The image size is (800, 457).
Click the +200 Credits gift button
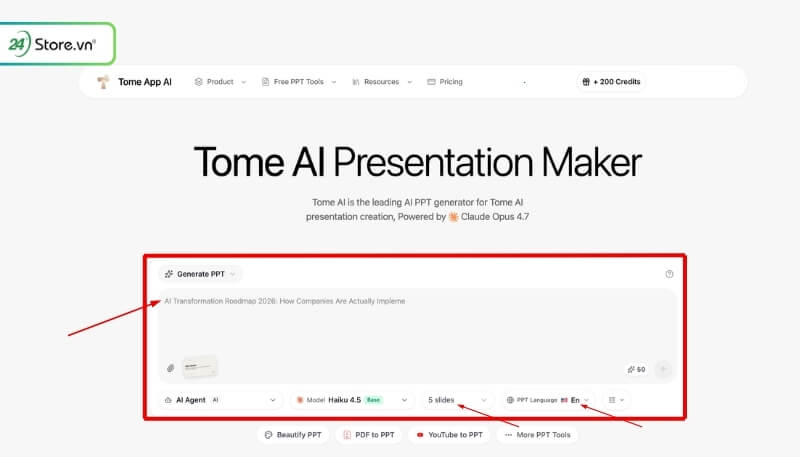tap(611, 82)
